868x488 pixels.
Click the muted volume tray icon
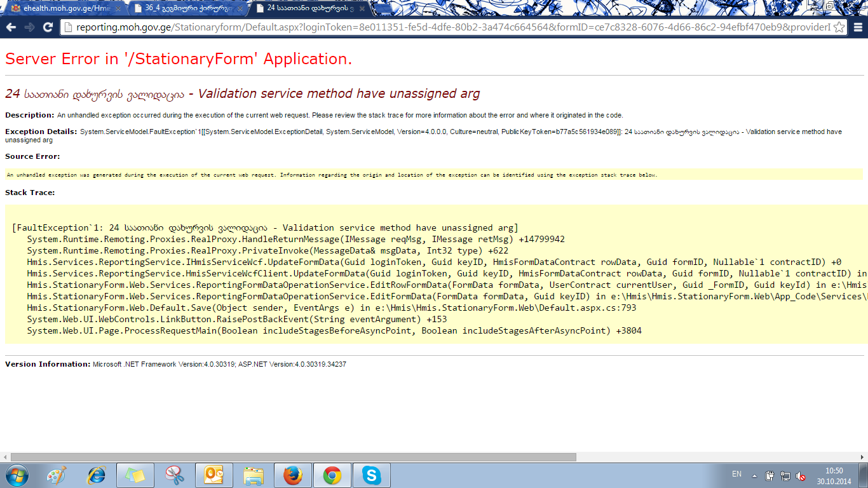[801, 475]
